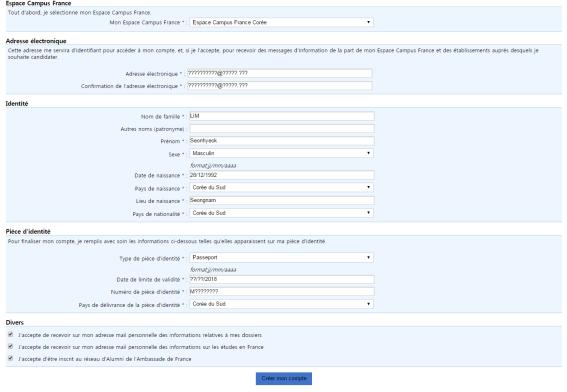Viewport: 567px width, 392px height.
Task: Click the Divers section heading
Action: coord(14,323)
